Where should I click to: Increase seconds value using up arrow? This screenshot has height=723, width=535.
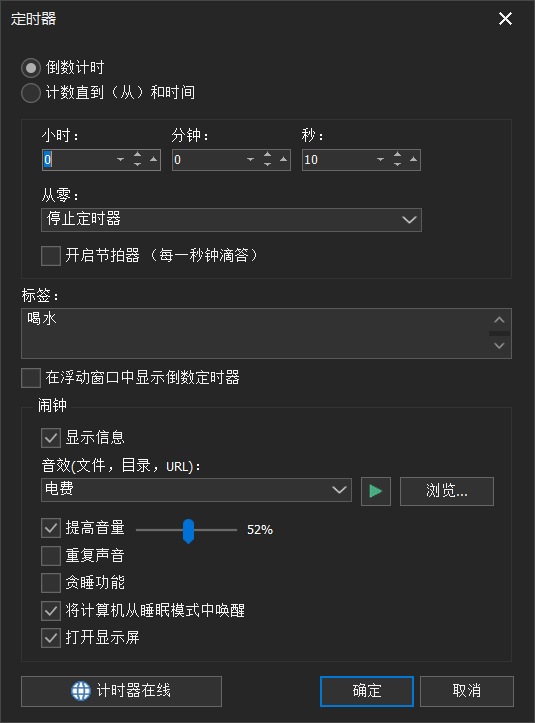click(x=414, y=160)
